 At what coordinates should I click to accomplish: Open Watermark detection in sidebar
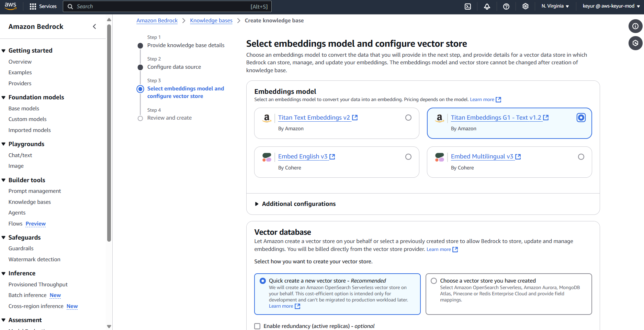pyautogui.click(x=34, y=260)
